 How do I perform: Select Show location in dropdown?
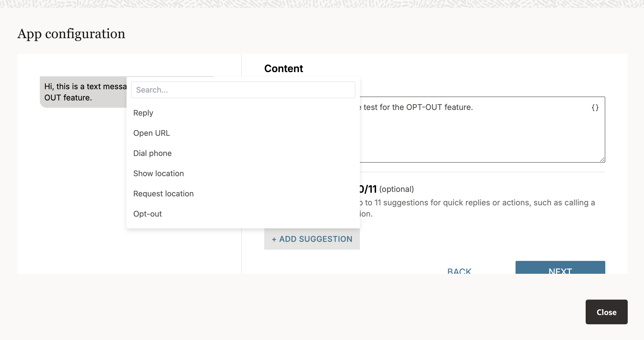coord(158,173)
